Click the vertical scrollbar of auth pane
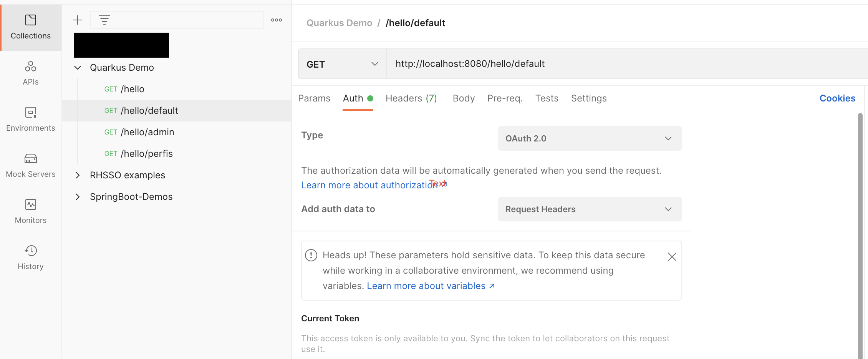868x359 pixels. pos(860,236)
